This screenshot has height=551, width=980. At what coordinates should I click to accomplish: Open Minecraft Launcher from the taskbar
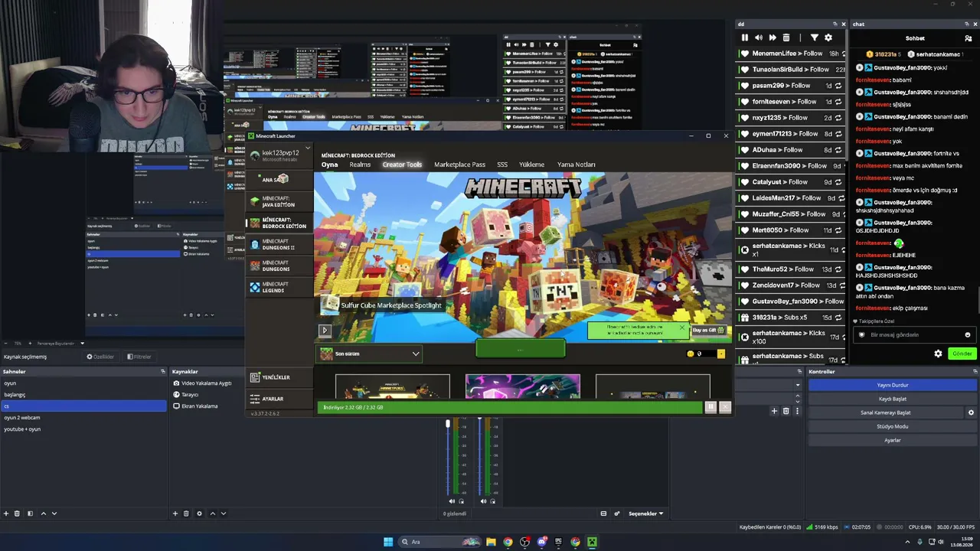tap(592, 542)
